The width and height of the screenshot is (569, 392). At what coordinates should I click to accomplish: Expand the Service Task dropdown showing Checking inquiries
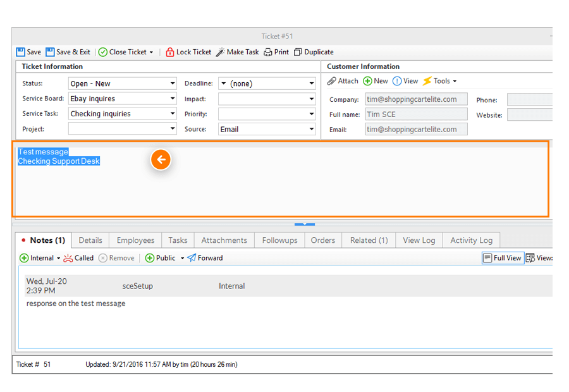(x=173, y=114)
